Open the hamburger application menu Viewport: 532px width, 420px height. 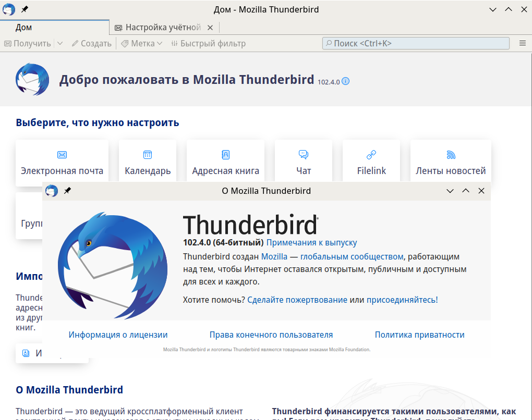coord(523,43)
